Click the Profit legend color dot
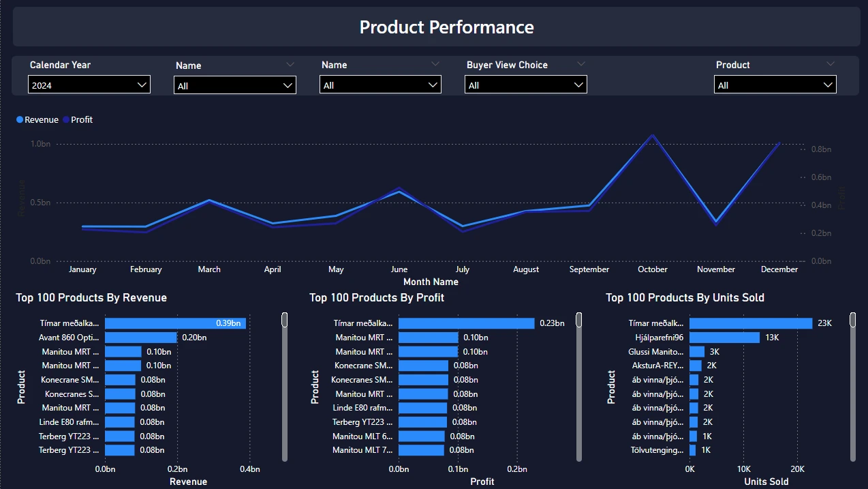The height and width of the screenshot is (489, 868). [66, 120]
